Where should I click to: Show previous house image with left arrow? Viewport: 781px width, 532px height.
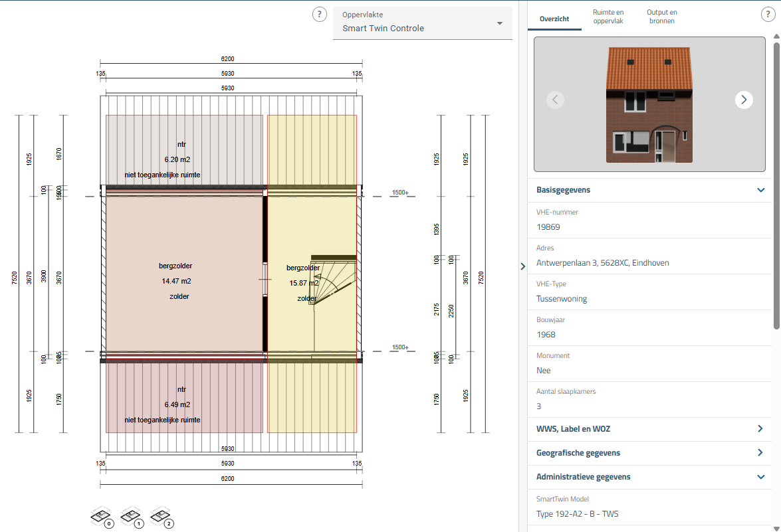click(x=556, y=100)
